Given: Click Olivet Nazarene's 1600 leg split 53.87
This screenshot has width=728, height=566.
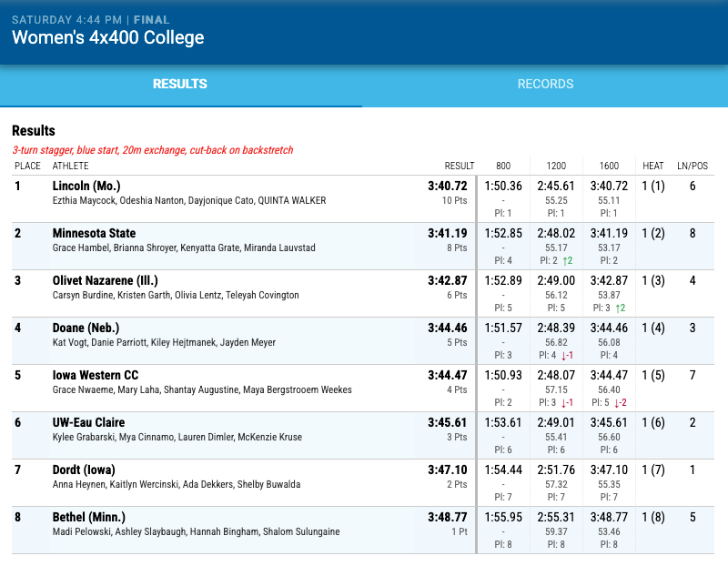Looking at the screenshot, I should pos(609,296).
